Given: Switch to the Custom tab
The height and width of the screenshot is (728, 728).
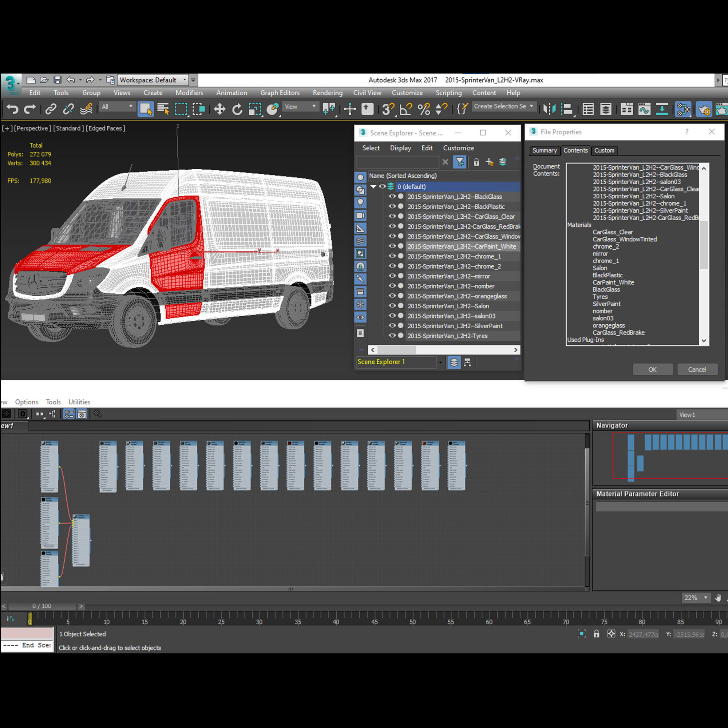Looking at the screenshot, I should coord(604,150).
